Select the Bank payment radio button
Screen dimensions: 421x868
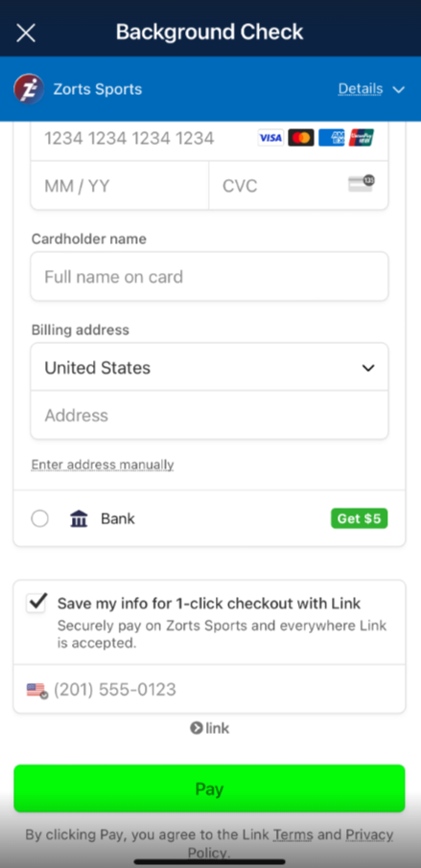40,518
